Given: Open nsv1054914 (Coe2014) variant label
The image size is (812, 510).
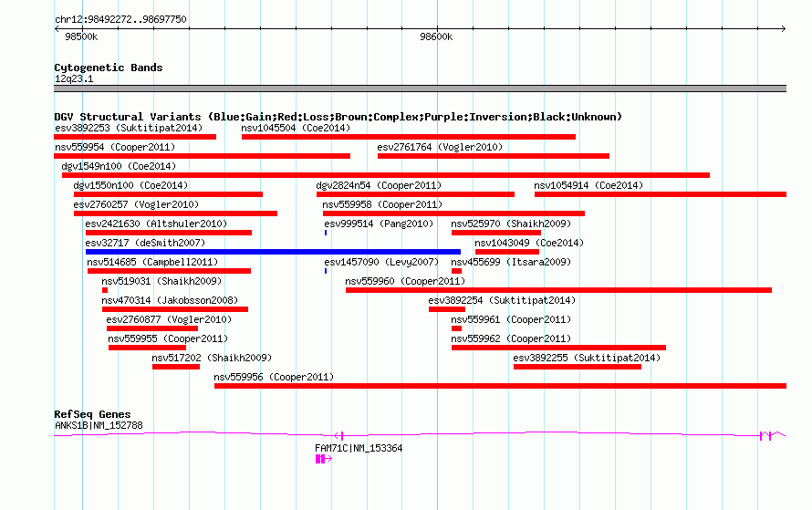Looking at the screenshot, I should click(x=588, y=185).
